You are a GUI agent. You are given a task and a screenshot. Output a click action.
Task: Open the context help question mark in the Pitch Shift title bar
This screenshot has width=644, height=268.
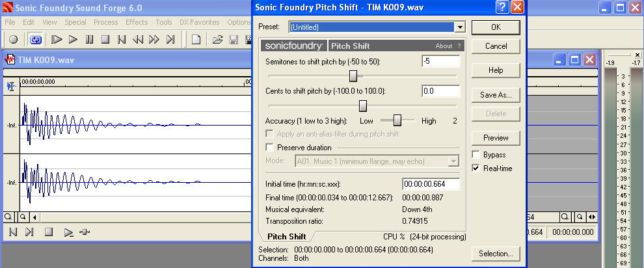tap(503, 7)
